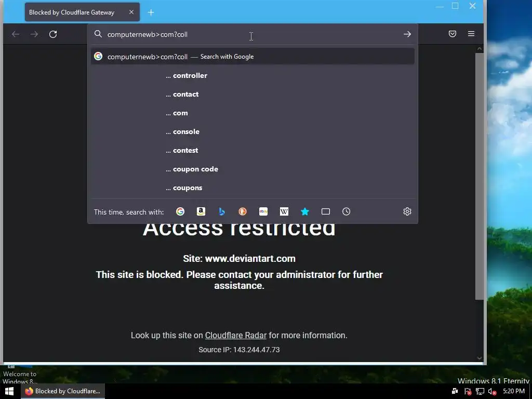Click the 'Site: www.deviantart.com' text
This screenshot has width=532, height=399.
pos(239,259)
